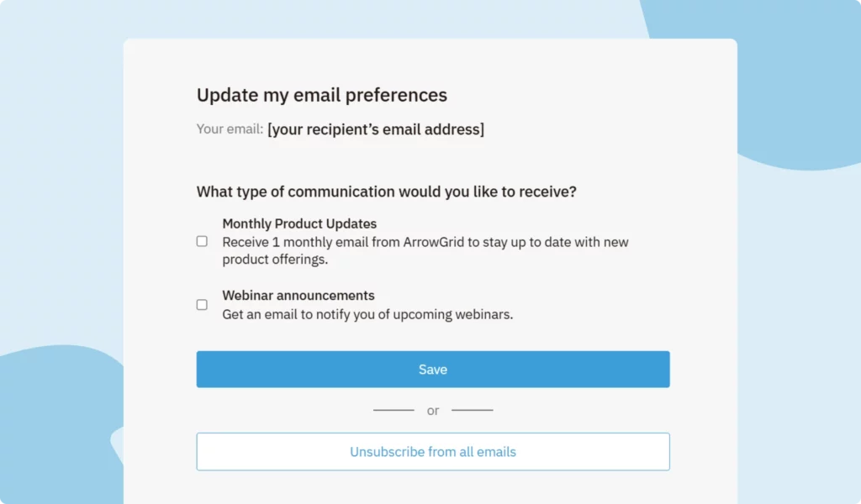This screenshot has width=861, height=504.
Task: Click the words "product offerings" in the description
Action: [x=274, y=260]
